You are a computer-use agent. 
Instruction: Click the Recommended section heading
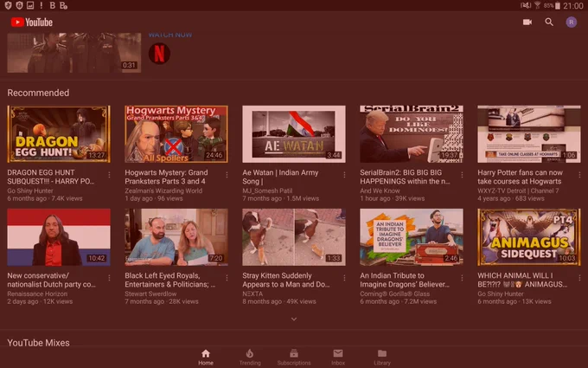[38, 93]
